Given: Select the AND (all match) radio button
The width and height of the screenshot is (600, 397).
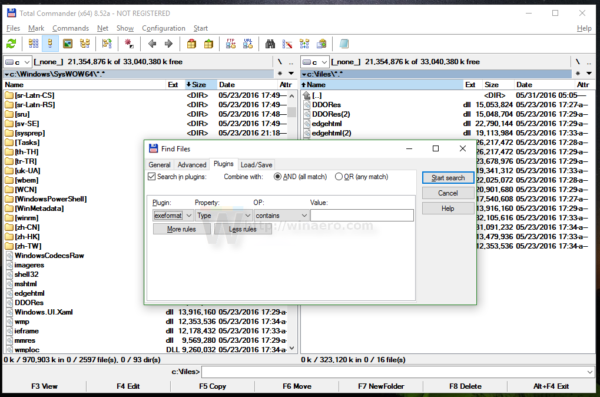Looking at the screenshot, I should click(x=277, y=176).
